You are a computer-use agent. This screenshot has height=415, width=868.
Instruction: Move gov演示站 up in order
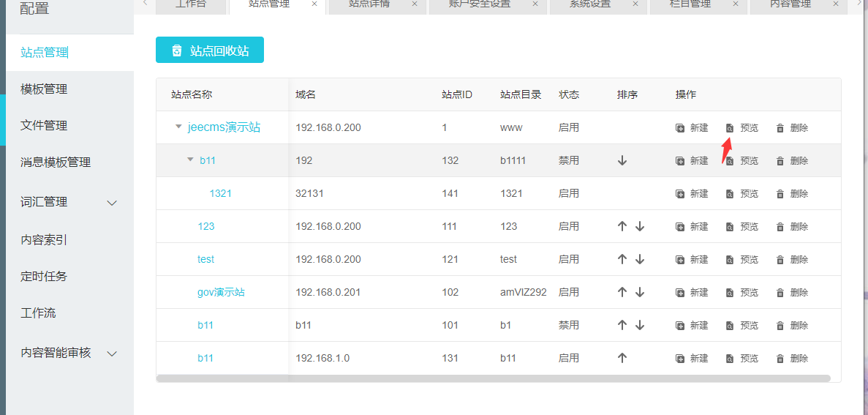coord(622,292)
